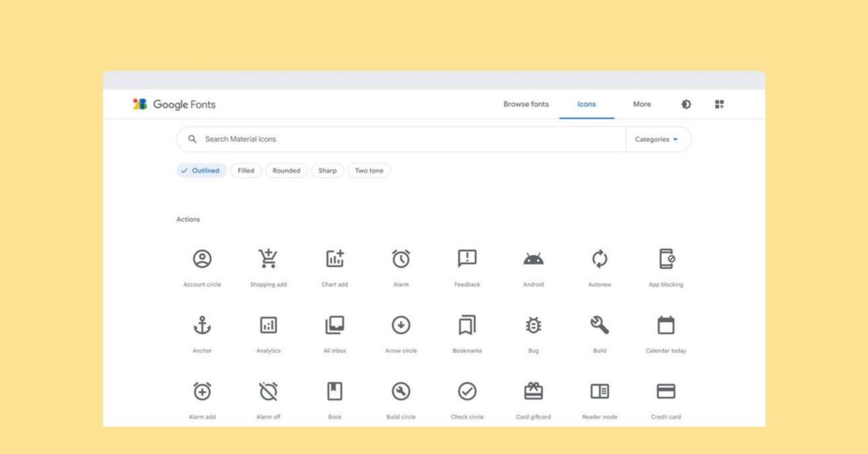Open the More menu

click(642, 104)
